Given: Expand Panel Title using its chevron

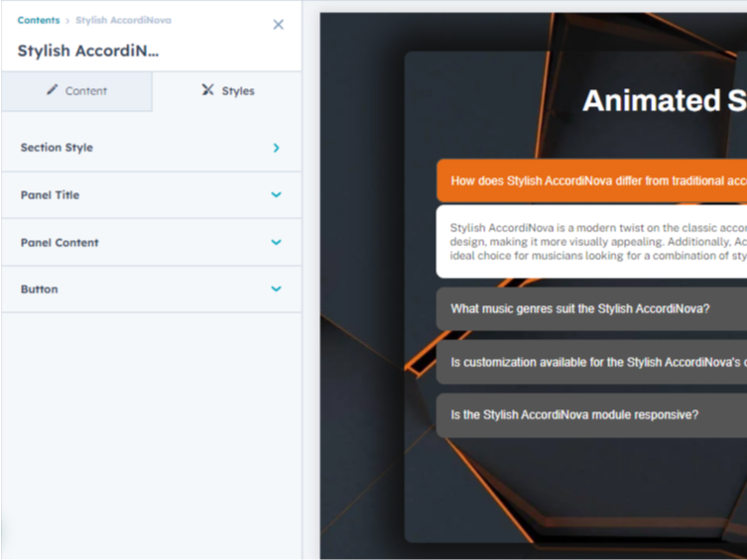Looking at the screenshot, I should (276, 195).
